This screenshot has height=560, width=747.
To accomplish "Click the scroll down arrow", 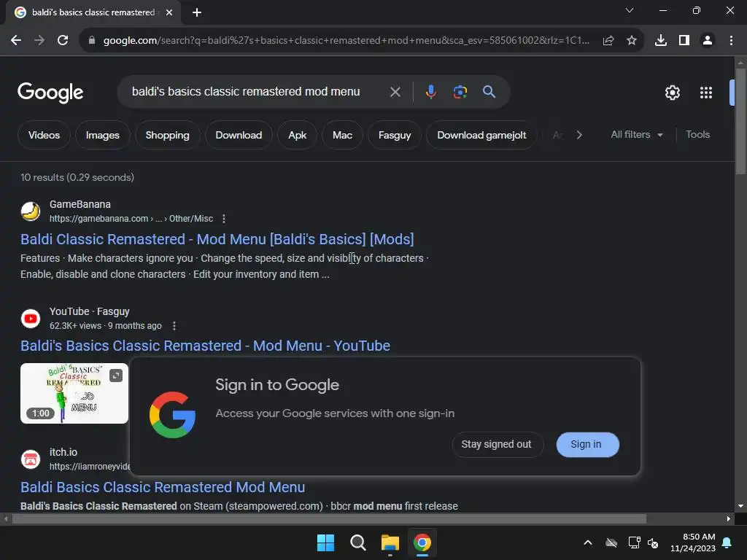I will [740, 506].
